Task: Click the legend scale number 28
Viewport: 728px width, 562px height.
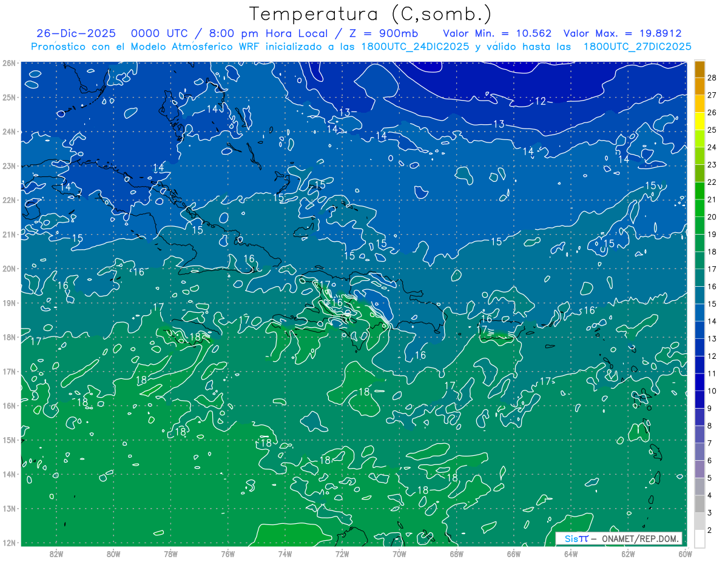Action: [712, 78]
